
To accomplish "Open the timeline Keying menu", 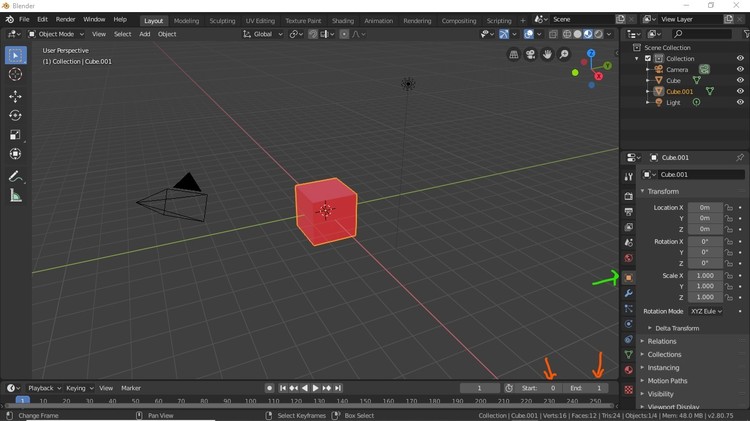I will click(x=79, y=388).
